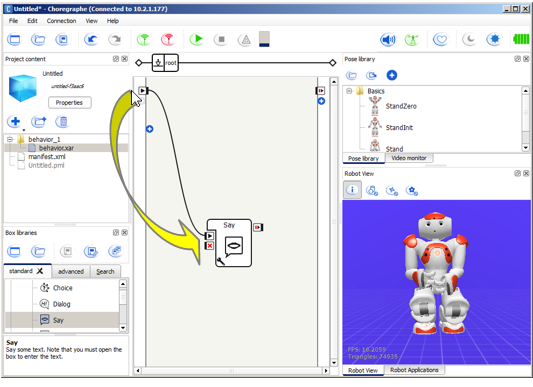Open the View menu
533x387 pixels.
(91, 21)
